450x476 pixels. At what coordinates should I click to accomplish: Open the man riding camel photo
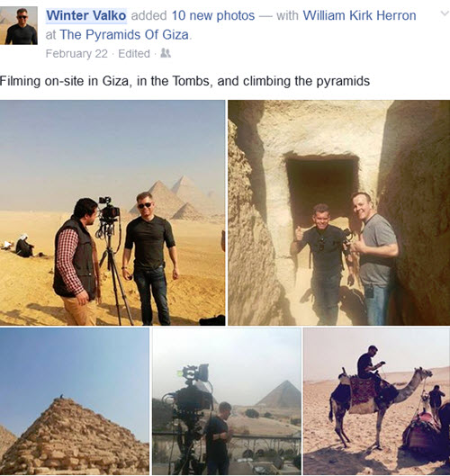point(376,401)
